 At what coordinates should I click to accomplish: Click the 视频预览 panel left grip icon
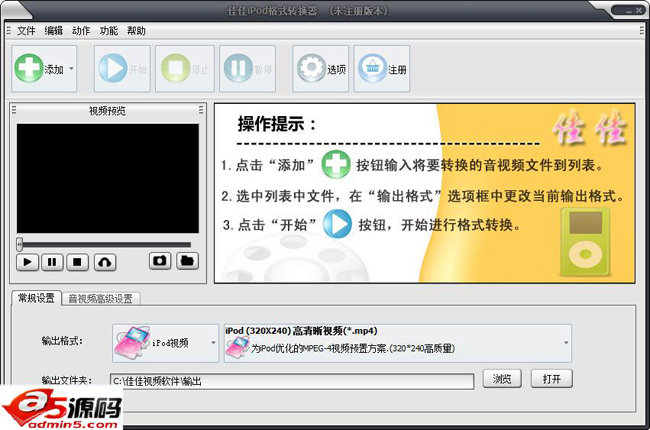point(14,110)
